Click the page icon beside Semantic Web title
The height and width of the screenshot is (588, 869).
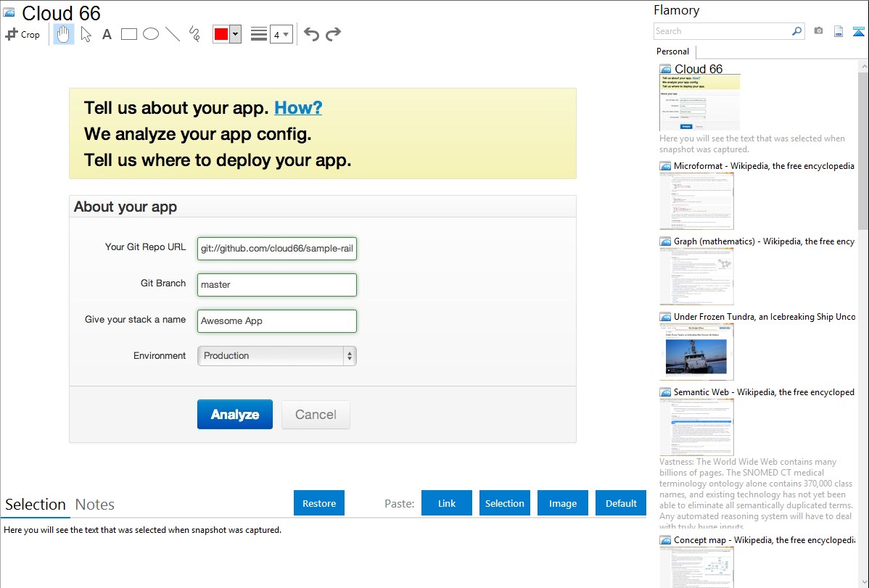click(666, 392)
